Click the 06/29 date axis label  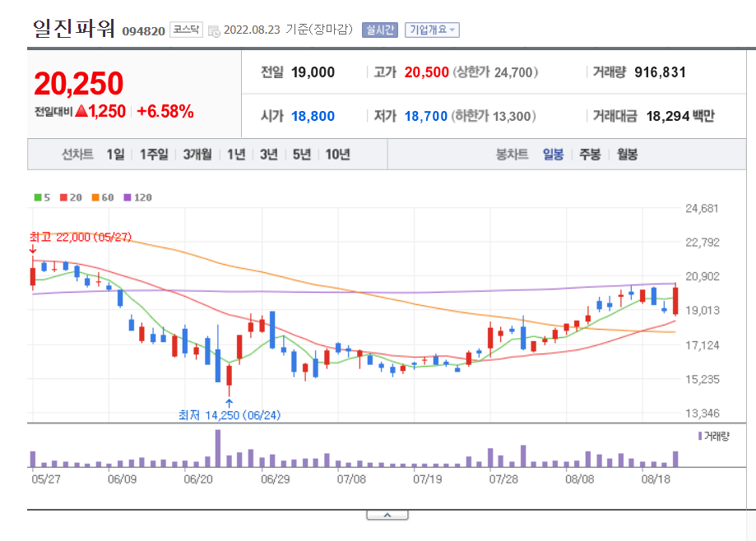(x=276, y=479)
